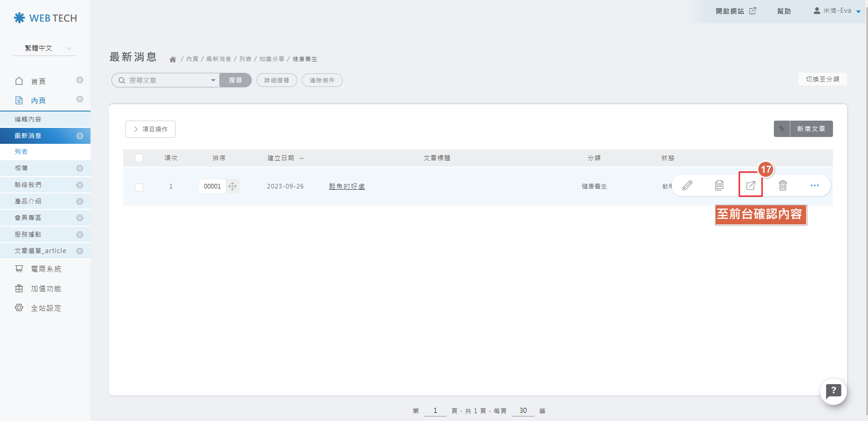The image size is (868, 421).
Task: Click the page number input field
Action: click(435, 411)
